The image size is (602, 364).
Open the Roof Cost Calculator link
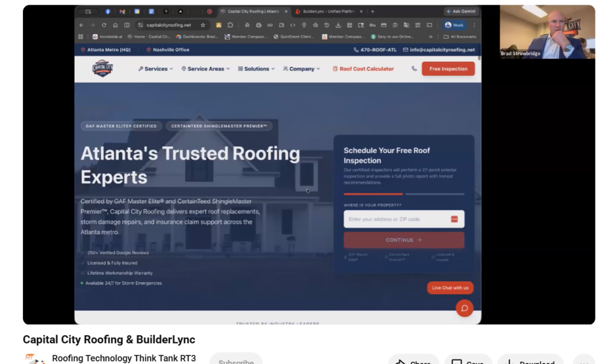point(363,69)
